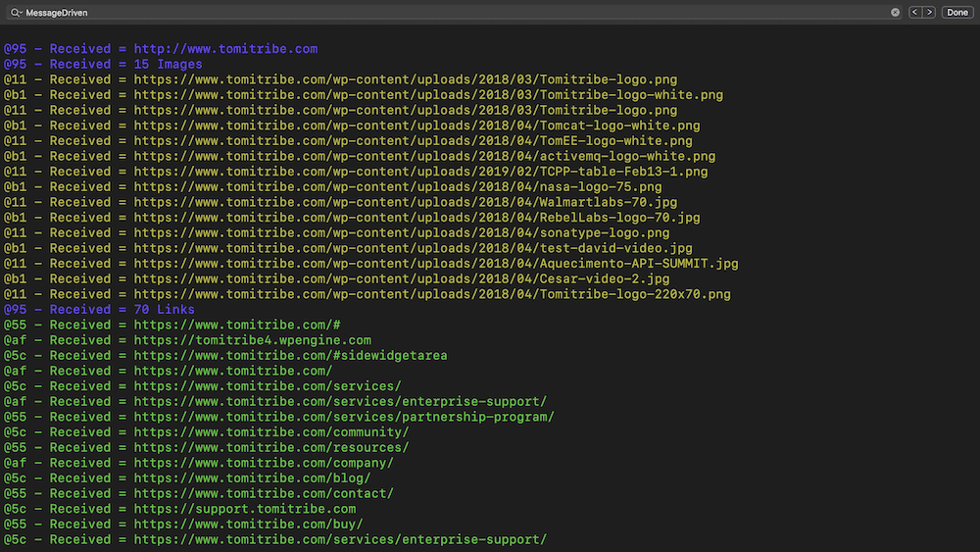The height and width of the screenshot is (552, 980).
Task: Click the nasa-logo-75.png URL line
Action: coord(332,187)
